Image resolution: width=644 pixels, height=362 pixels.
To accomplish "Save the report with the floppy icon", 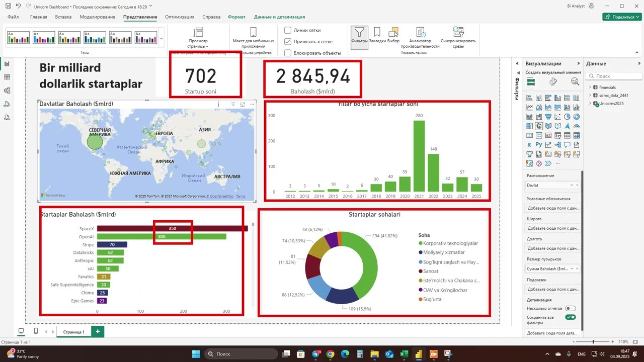I will [x=8, y=6].
